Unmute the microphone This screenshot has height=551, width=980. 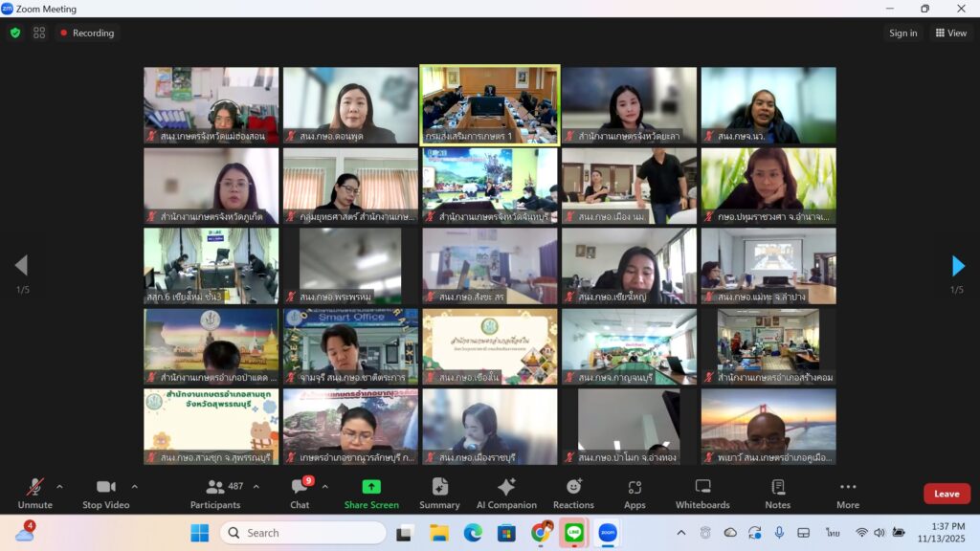point(34,493)
